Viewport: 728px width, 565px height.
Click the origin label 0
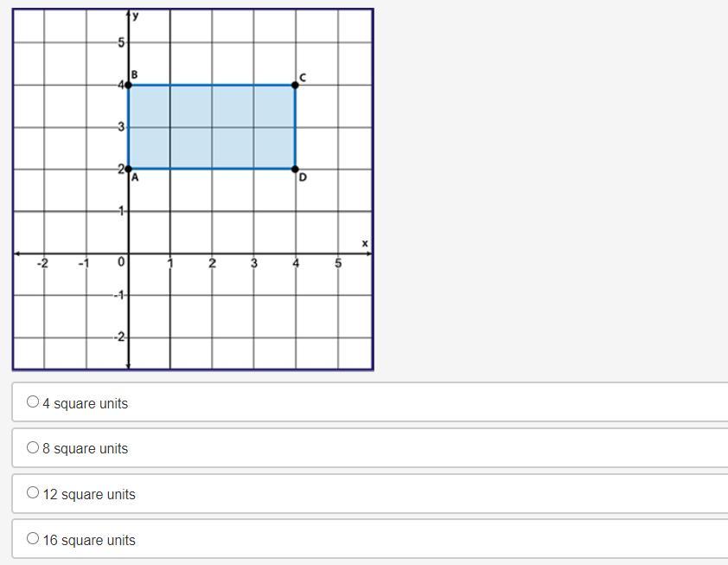pos(122,262)
